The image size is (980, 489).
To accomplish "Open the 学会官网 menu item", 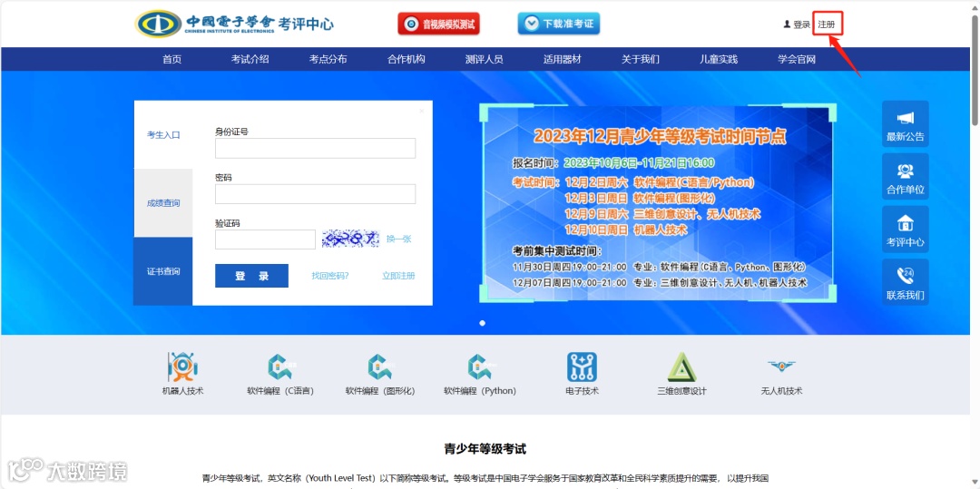I will (797, 59).
